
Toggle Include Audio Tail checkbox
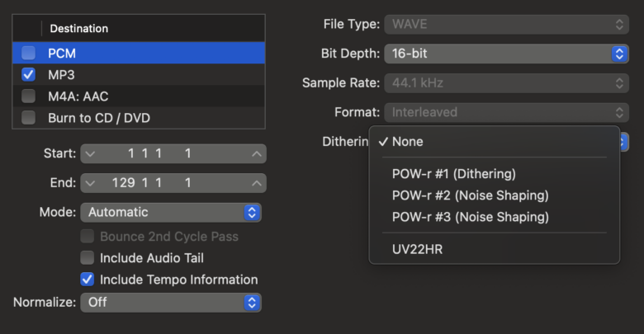pos(87,258)
